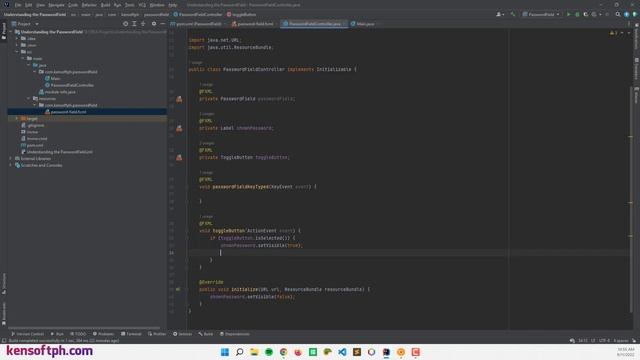Open Search Everywhere magnifier icon

(x=618, y=14)
